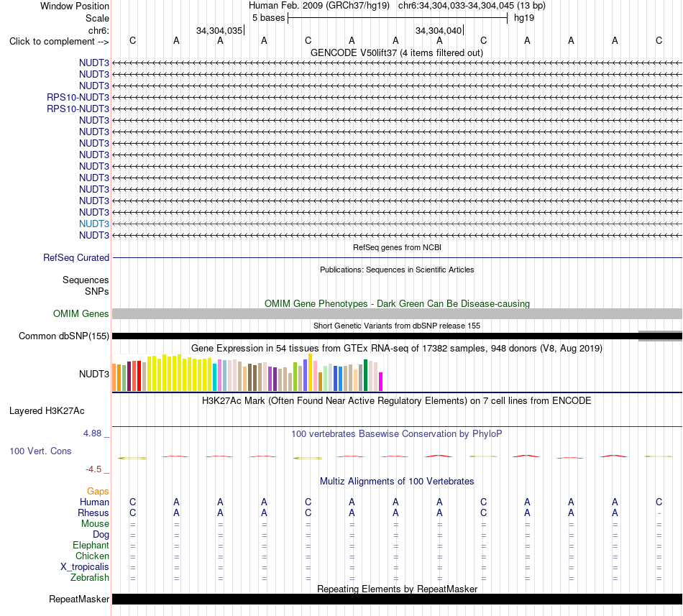Open the OMIM Gene Phenotypes track title

tap(397, 303)
